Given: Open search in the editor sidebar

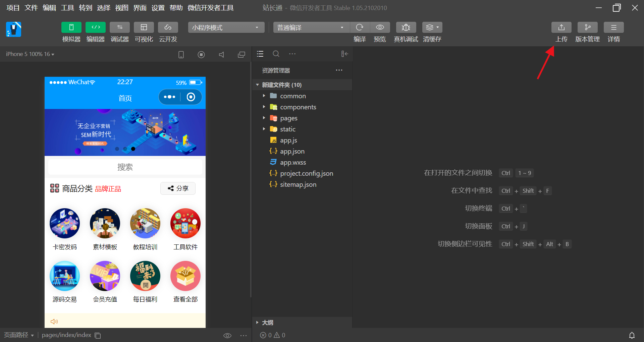Looking at the screenshot, I should pos(276,54).
